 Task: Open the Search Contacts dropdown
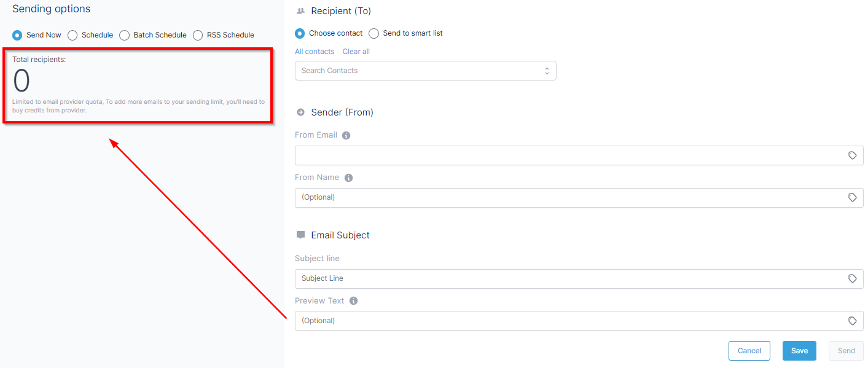(425, 71)
